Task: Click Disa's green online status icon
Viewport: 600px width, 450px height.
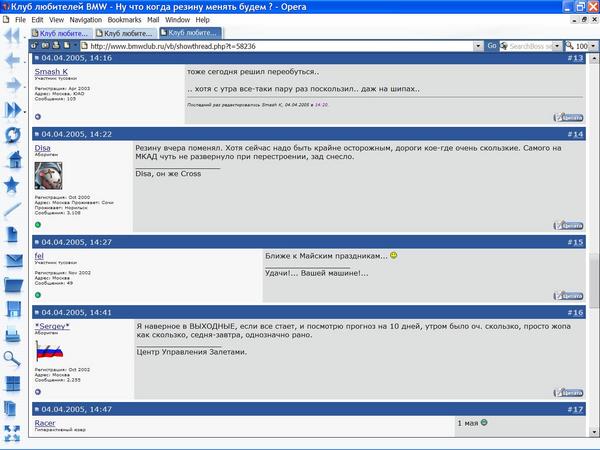Action: click(x=38, y=225)
